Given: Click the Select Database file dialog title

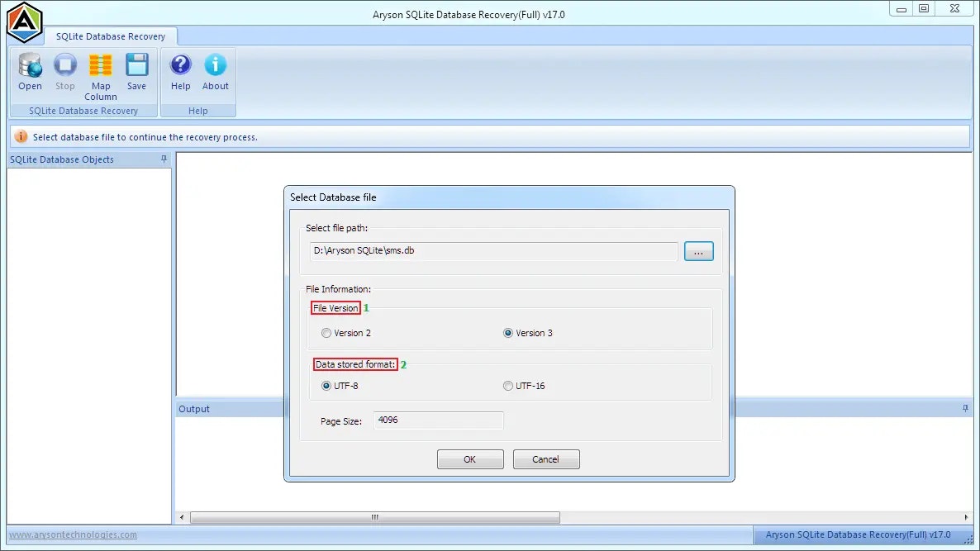Looking at the screenshot, I should click(333, 197).
